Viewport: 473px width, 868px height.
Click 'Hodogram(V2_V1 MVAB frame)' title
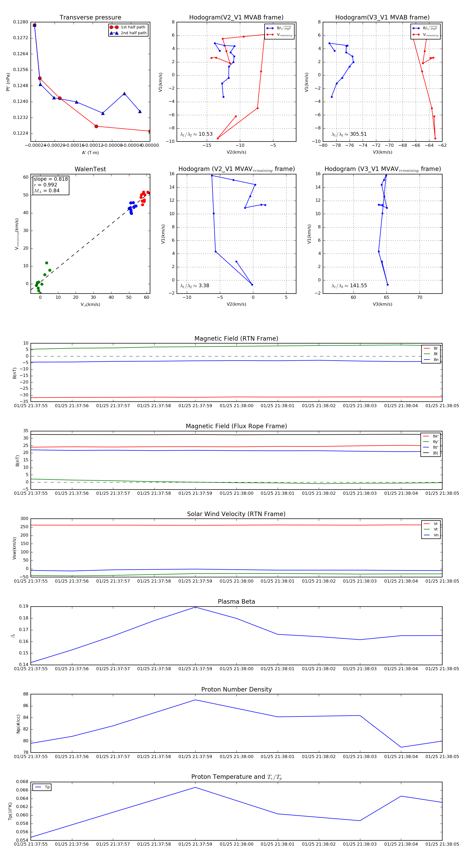click(236, 18)
